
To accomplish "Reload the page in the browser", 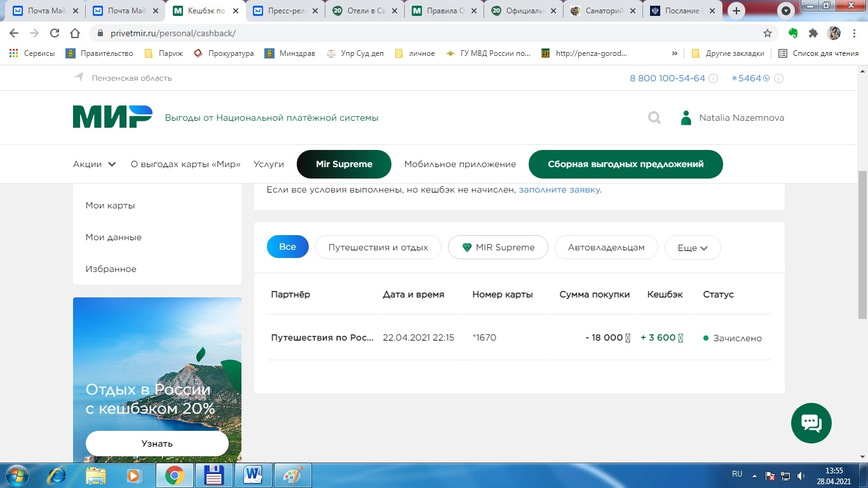I will pyautogui.click(x=55, y=33).
